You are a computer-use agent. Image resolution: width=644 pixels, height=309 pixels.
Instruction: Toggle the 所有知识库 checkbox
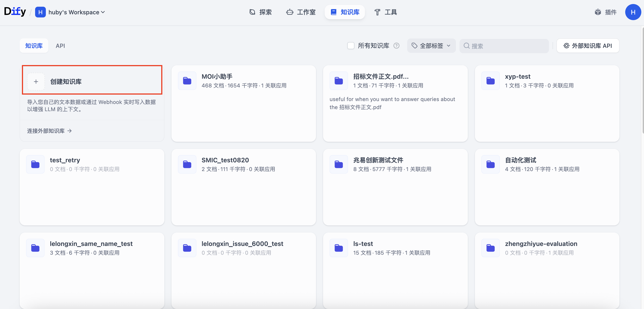(x=351, y=46)
